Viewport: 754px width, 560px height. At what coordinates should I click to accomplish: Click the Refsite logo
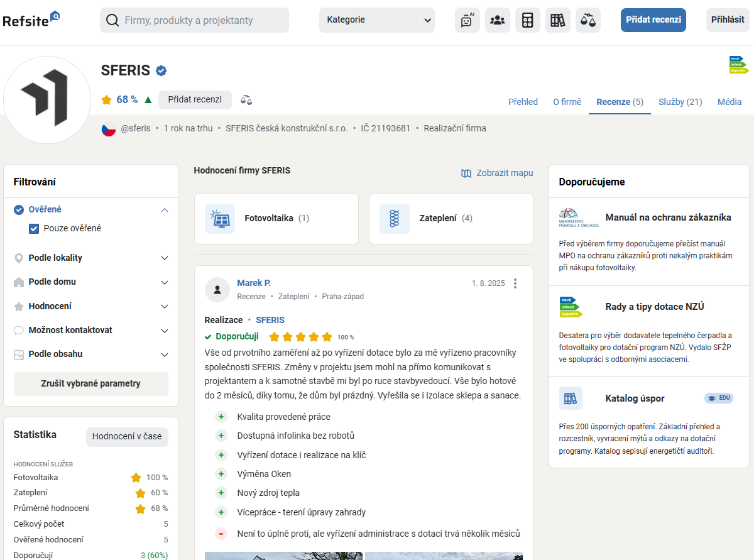click(31, 19)
